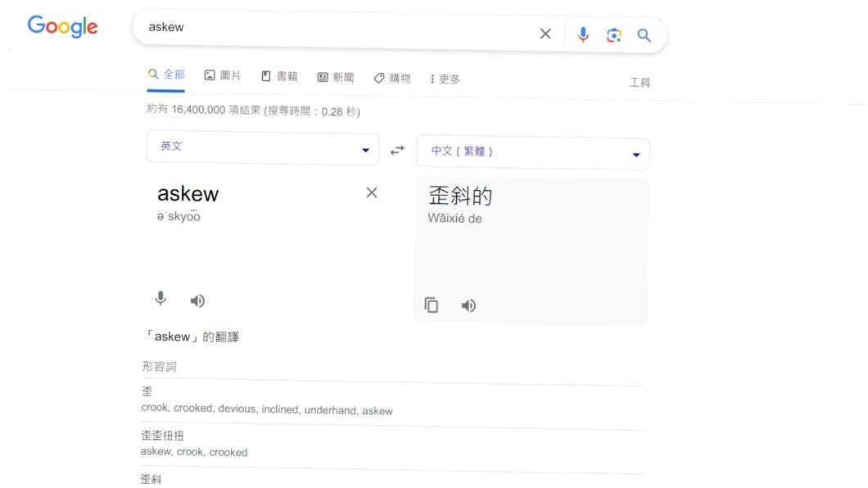Screen dimensions: 868x488
Task: Switch to the 圖片 tab
Action: [223, 75]
